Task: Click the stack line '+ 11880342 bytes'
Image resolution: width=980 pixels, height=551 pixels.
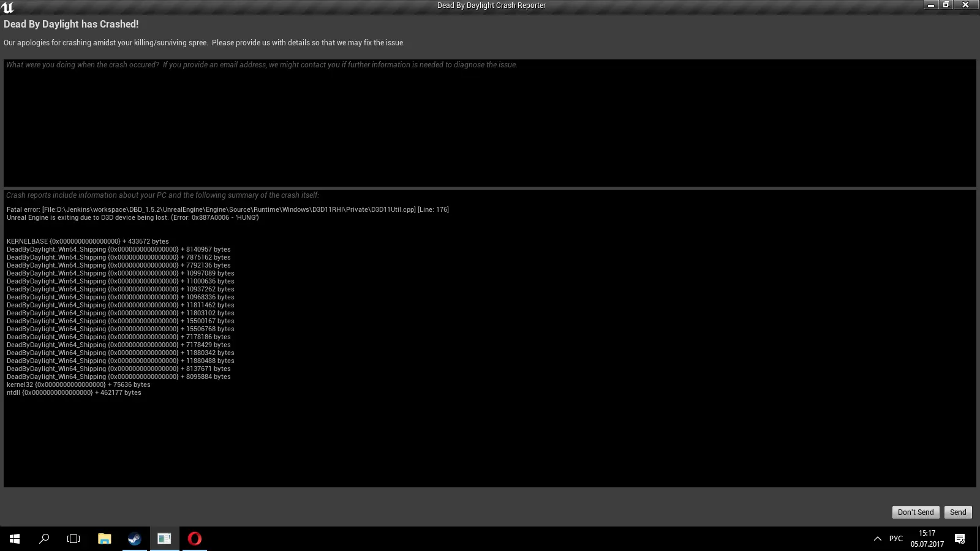Action: [x=121, y=353]
